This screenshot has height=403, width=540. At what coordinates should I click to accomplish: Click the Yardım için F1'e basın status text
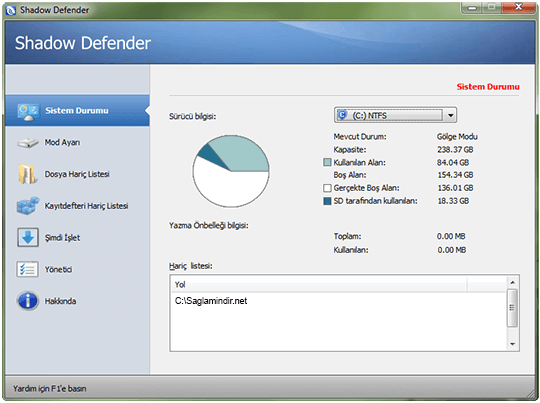(x=50, y=389)
